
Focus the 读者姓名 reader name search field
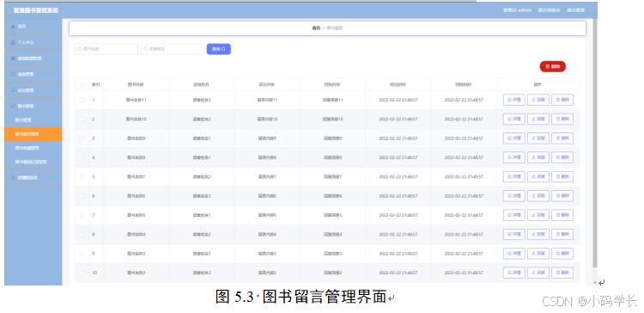(x=173, y=49)
